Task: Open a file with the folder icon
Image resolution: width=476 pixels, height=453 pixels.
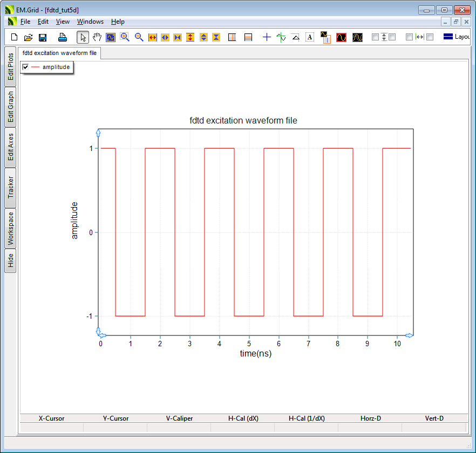Action: (29, 37)
